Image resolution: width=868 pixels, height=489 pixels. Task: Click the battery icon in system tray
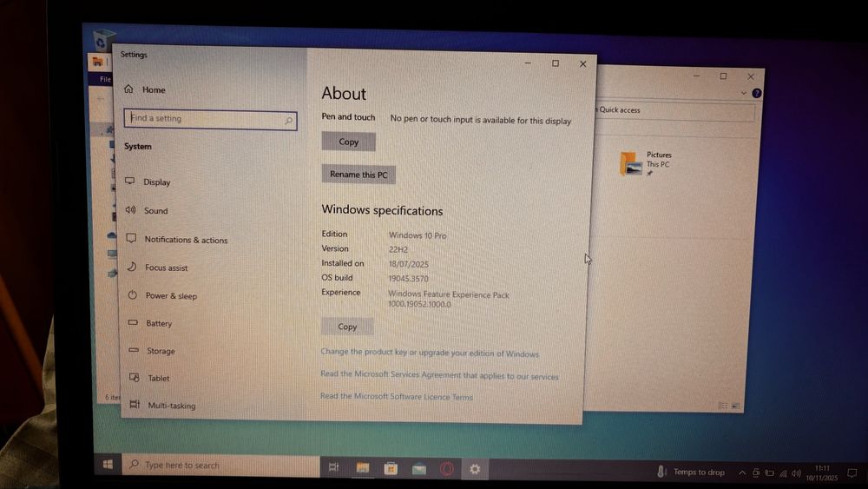pos(769,473)
